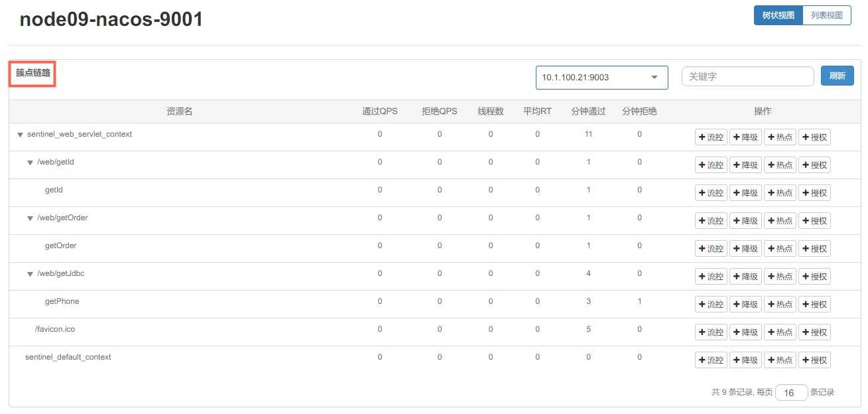Click the 资源名 column header

point(179,111)
